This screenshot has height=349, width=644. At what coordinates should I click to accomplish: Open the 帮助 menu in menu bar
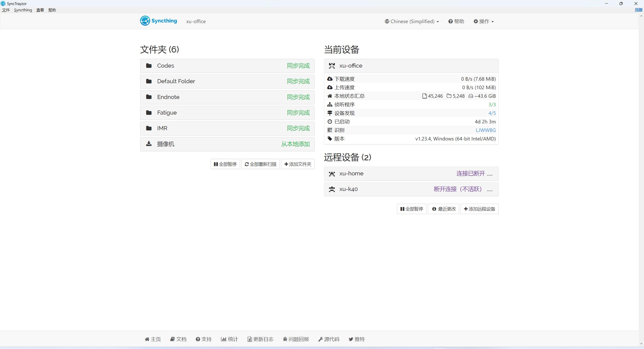click(52, 10)
